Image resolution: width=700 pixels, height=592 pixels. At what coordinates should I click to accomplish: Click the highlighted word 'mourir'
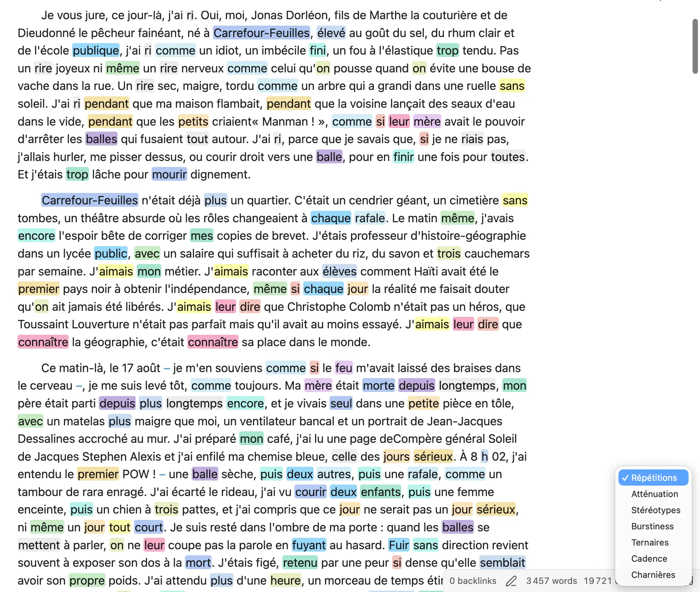[169, 174]
